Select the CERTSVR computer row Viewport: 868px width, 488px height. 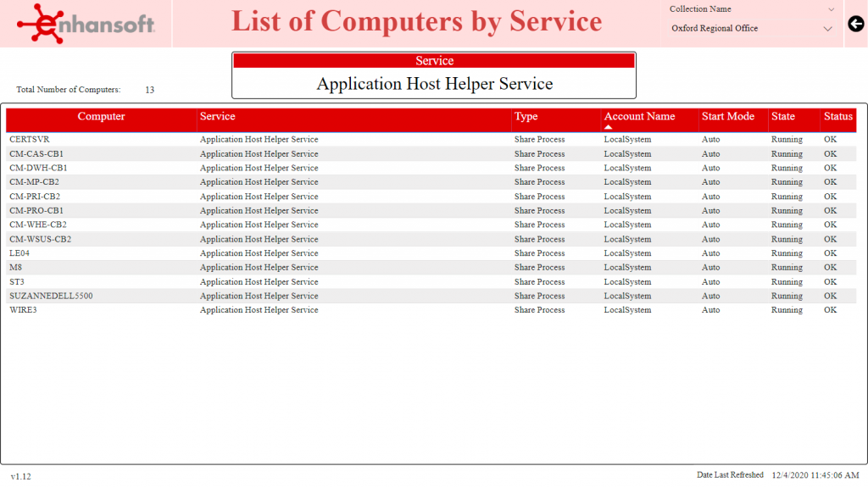tap(431, 140)
